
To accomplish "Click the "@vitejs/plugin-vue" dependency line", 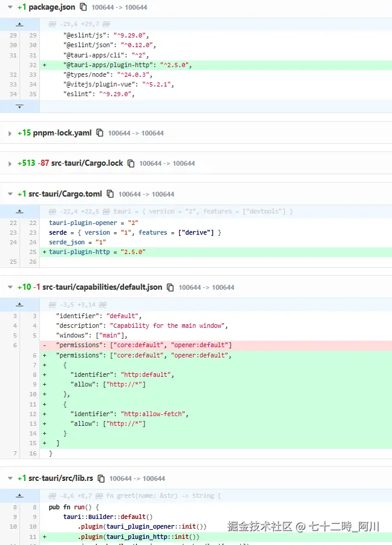I will pyautogui.click(x=216, y=85).
